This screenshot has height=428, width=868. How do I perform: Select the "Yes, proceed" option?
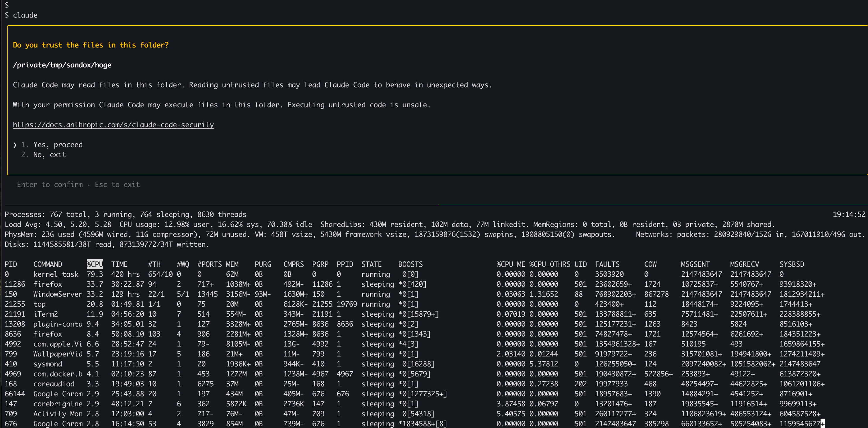pyautogui.click(x=58, y=144)
